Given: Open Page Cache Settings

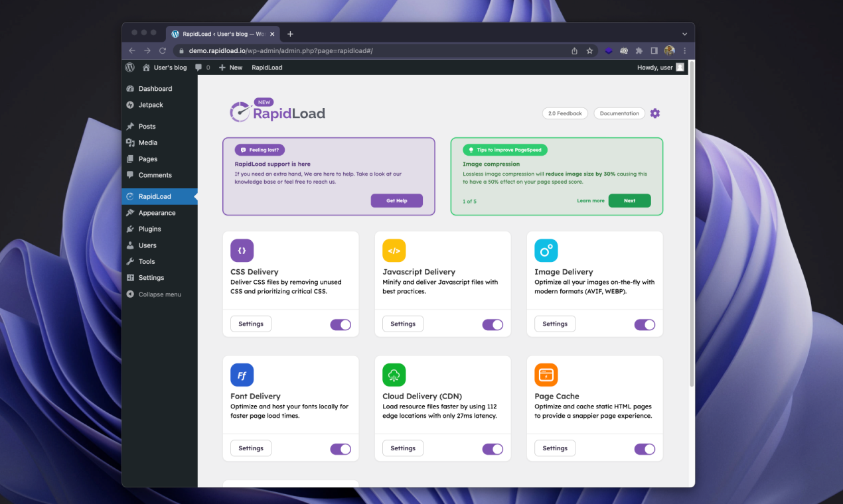Looking at the screenshot, I should click(555, 448).
